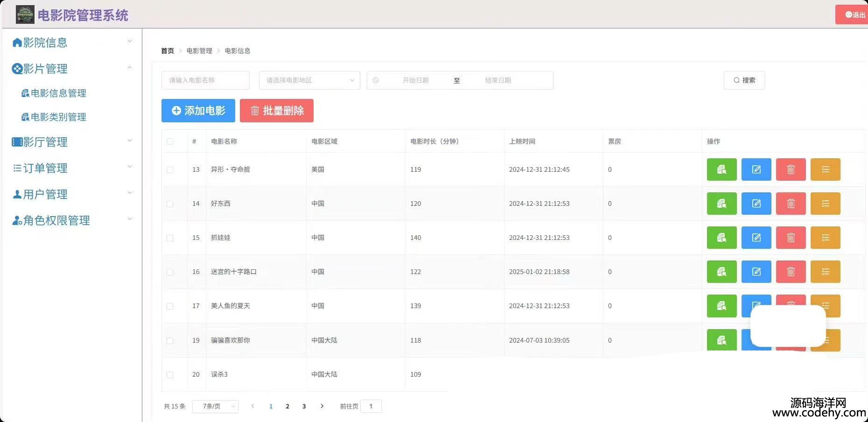Select the checkbox for 抓娃娃 row
The height and width of the screenshot is (422, 868).
(x=170, y=238)
